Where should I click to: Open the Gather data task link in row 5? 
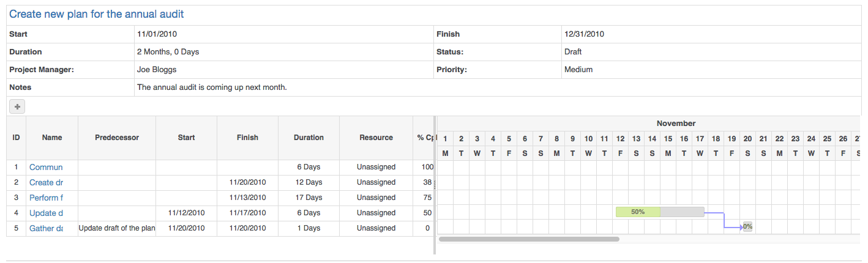(46, 228)
